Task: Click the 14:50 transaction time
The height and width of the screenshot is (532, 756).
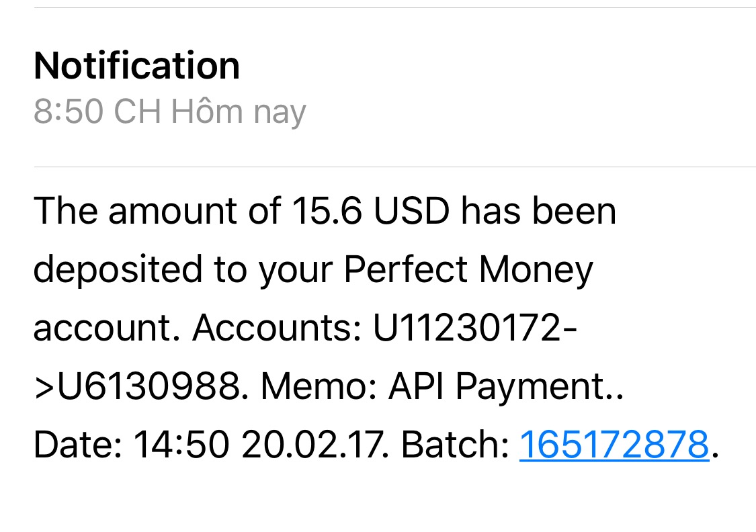Action: (181, 445)
